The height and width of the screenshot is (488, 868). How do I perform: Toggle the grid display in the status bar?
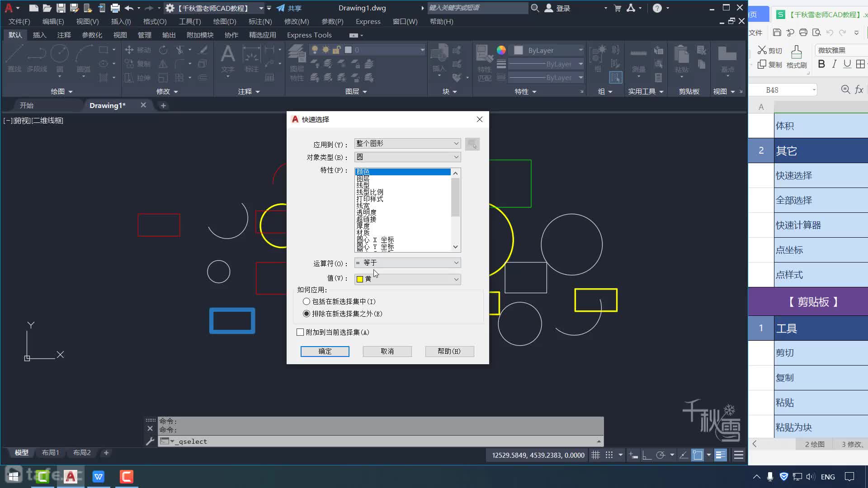coord(596,455)
